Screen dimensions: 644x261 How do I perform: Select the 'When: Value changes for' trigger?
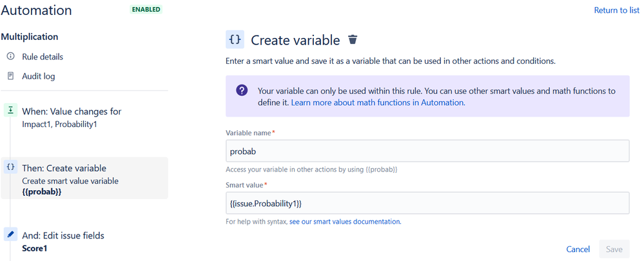pyautogui.click(x=72, y=111)
